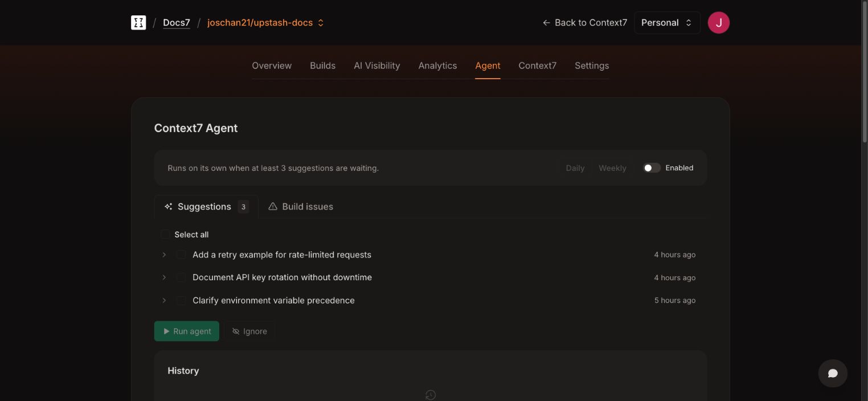Open the Personal workspace dropdown

(667, 23)
